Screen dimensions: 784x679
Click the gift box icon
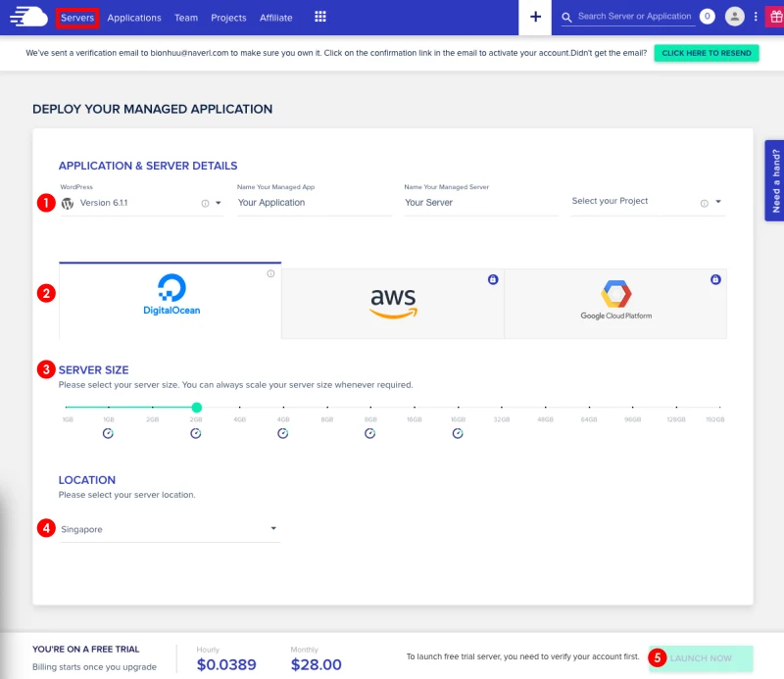(x=775, y=17)
